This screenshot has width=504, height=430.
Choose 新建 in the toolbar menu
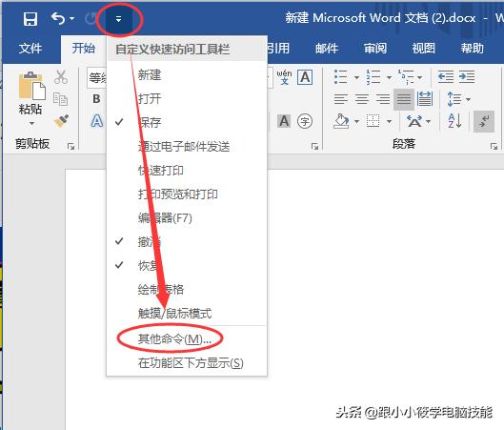pyautogui.click(x=187, y=75)
